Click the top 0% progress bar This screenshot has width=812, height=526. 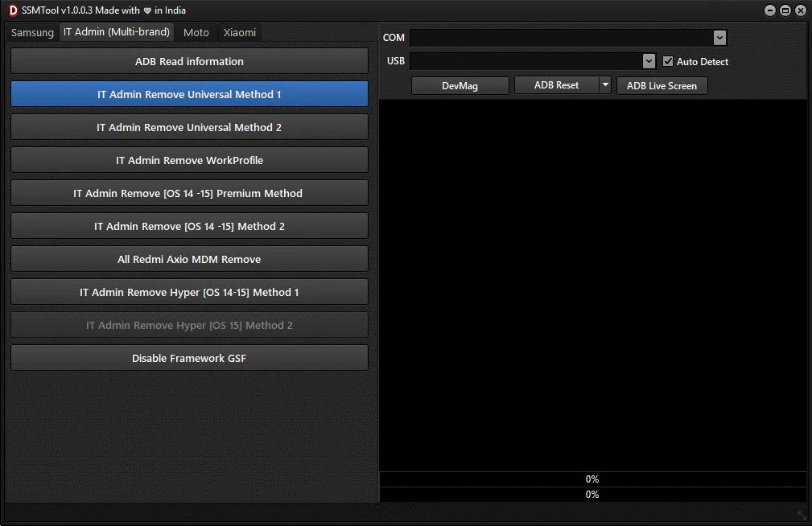[592, 479]
